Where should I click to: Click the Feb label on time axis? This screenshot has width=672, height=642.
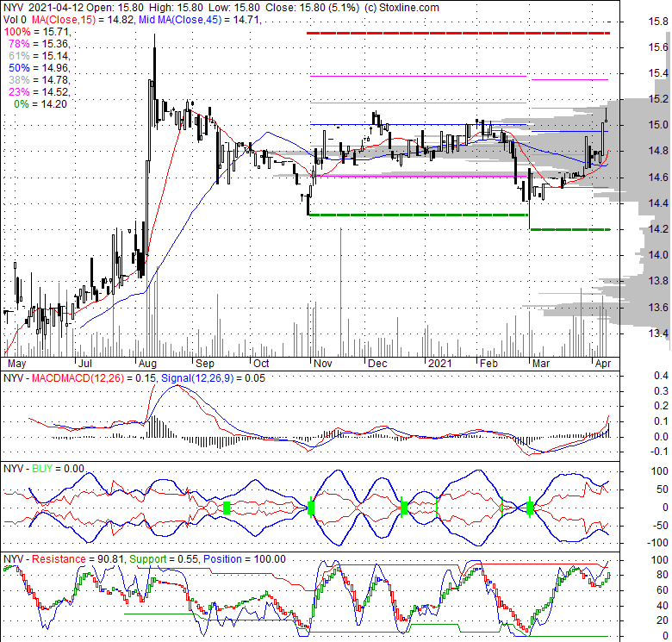(x=488, y=364)
